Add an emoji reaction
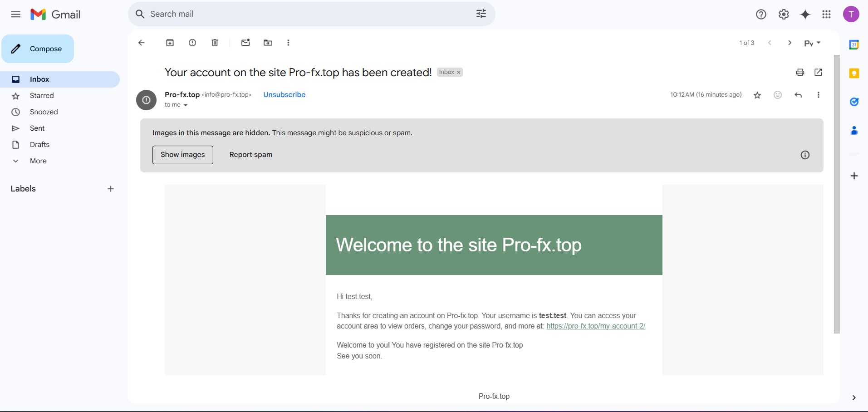This screenshot has width=868, height=412. (x=778, y=95)
